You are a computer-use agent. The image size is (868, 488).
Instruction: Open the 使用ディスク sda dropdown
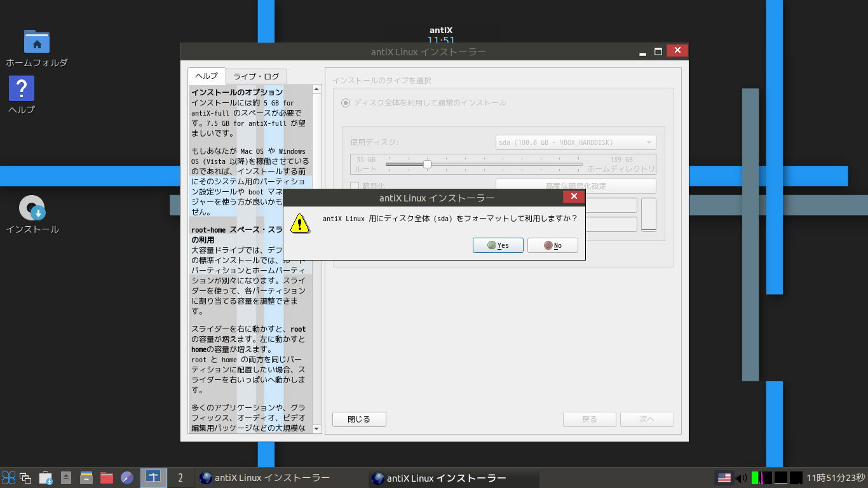coord(576,142)
